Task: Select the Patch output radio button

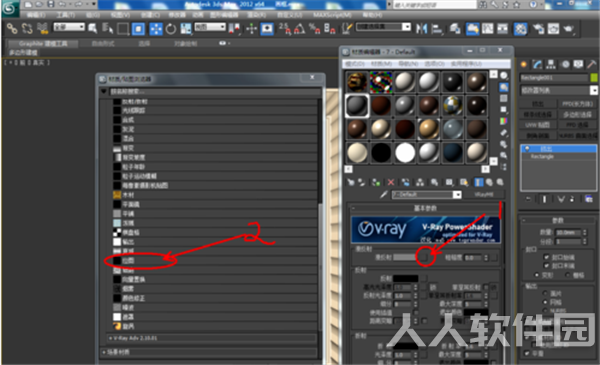Action: click(x=545, y=293)
